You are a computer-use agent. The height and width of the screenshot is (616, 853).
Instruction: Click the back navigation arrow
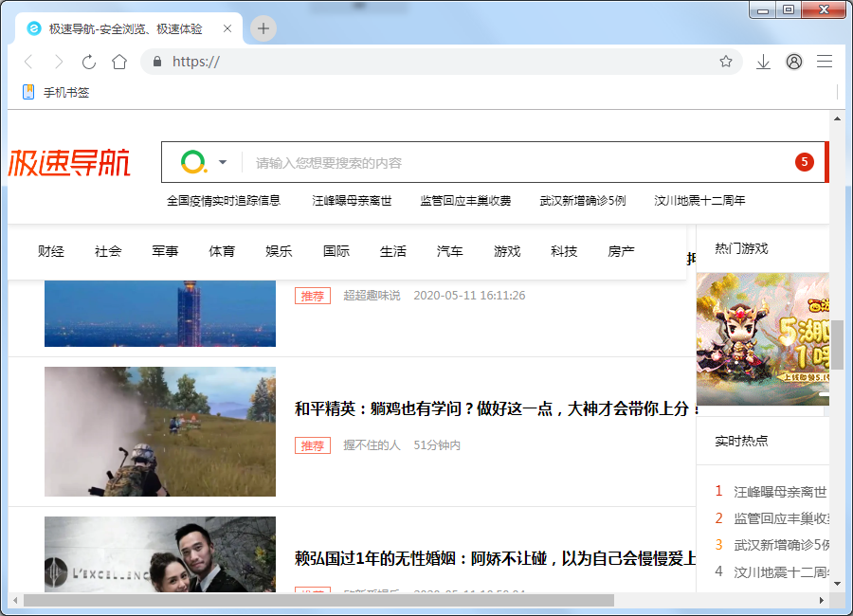coord(29,61)
